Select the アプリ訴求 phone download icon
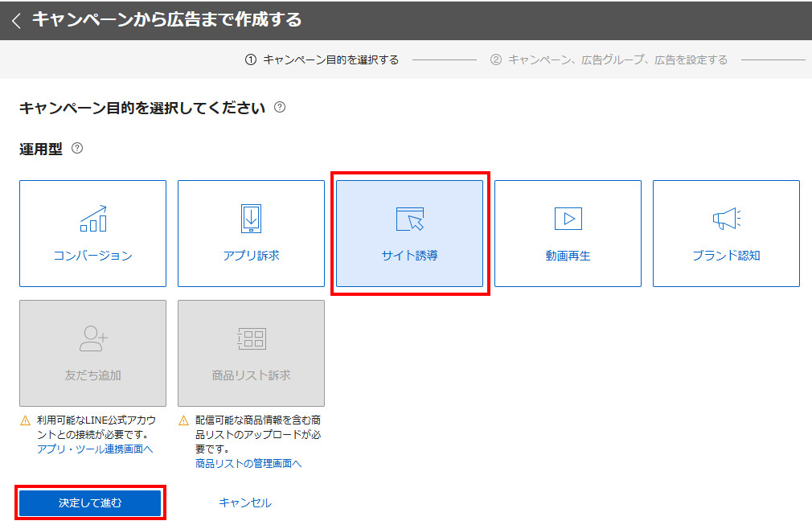Viewport: 812px width, 529px height. (x=251, y=219)
